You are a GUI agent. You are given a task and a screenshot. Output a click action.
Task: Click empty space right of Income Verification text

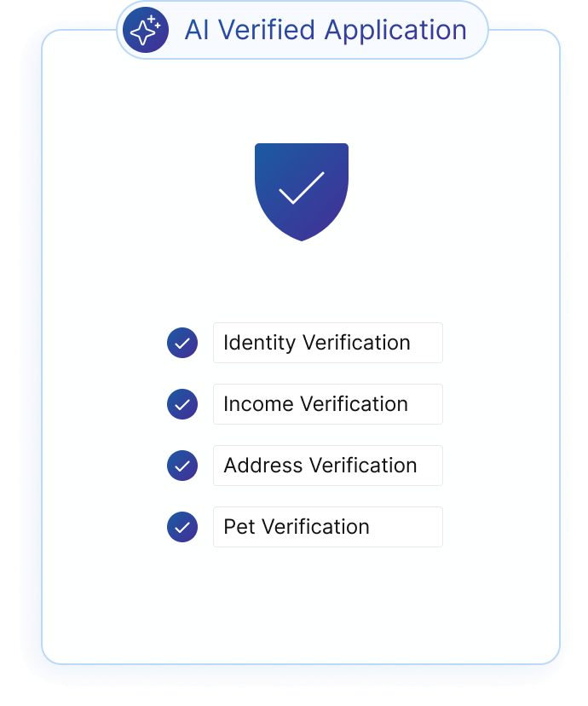pyautogui.click(x=426, y=404)
